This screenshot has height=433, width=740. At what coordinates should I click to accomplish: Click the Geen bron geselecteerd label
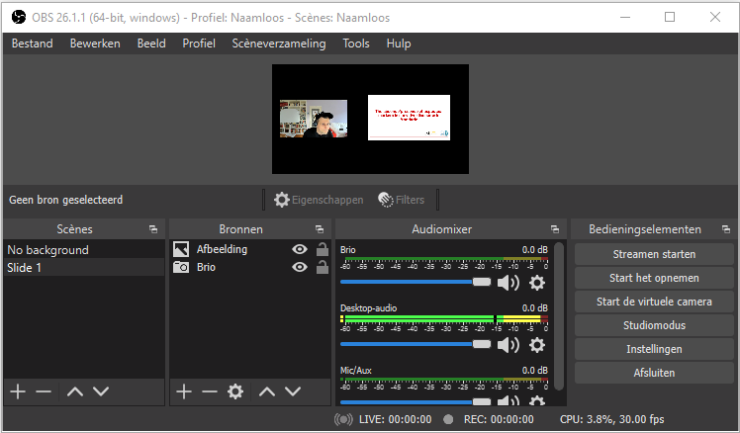coord(66,200)
